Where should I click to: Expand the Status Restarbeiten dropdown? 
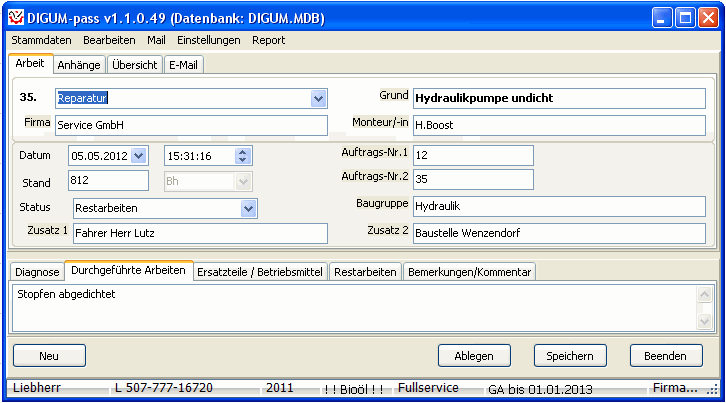[249, 208]
